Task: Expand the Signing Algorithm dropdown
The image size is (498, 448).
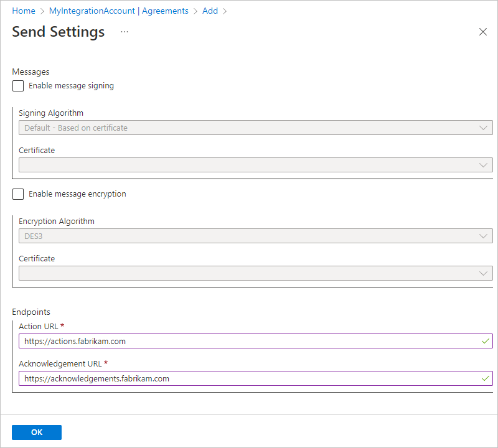Action: [255, 128]
